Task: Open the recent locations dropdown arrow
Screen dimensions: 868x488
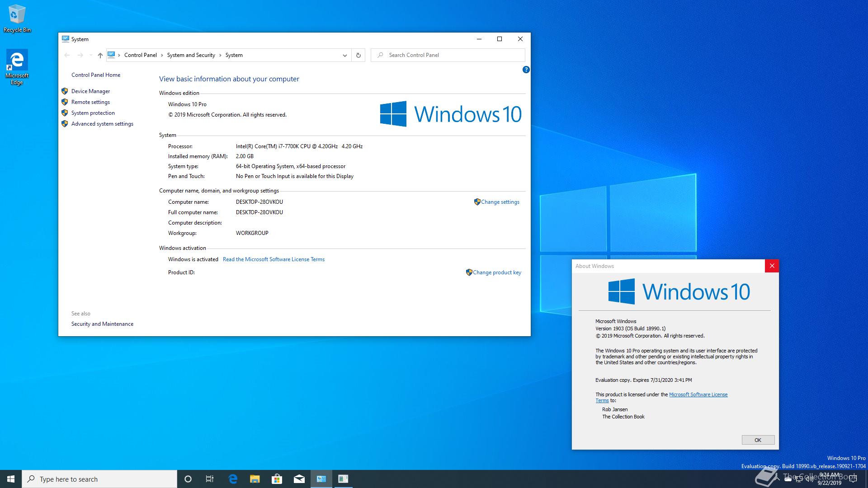Action: (91, 55)
